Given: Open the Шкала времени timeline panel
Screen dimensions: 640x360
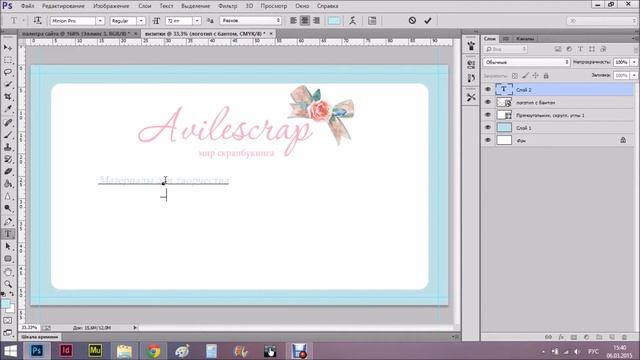Looking at the screenshot, I should (40, 337).
